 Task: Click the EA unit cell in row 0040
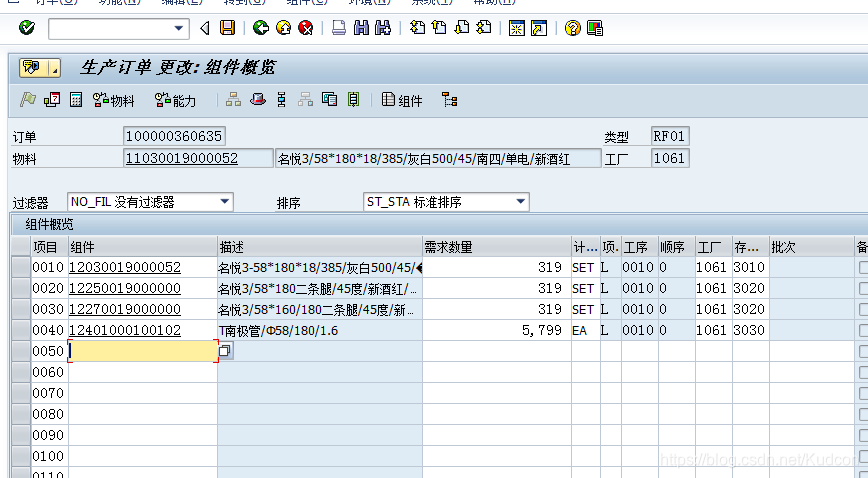(585, 331)
